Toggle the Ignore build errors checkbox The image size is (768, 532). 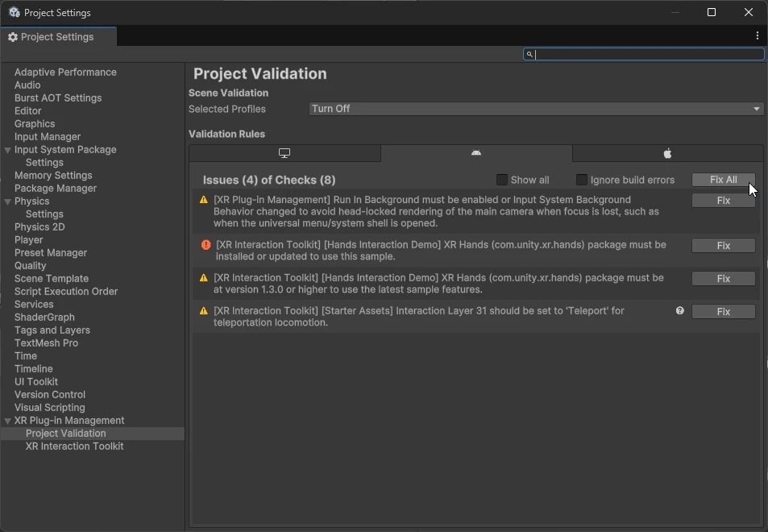point(581,180)
